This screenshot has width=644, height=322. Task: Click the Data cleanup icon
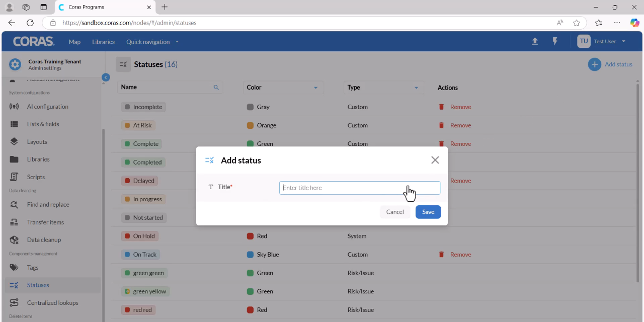[14, 240]
